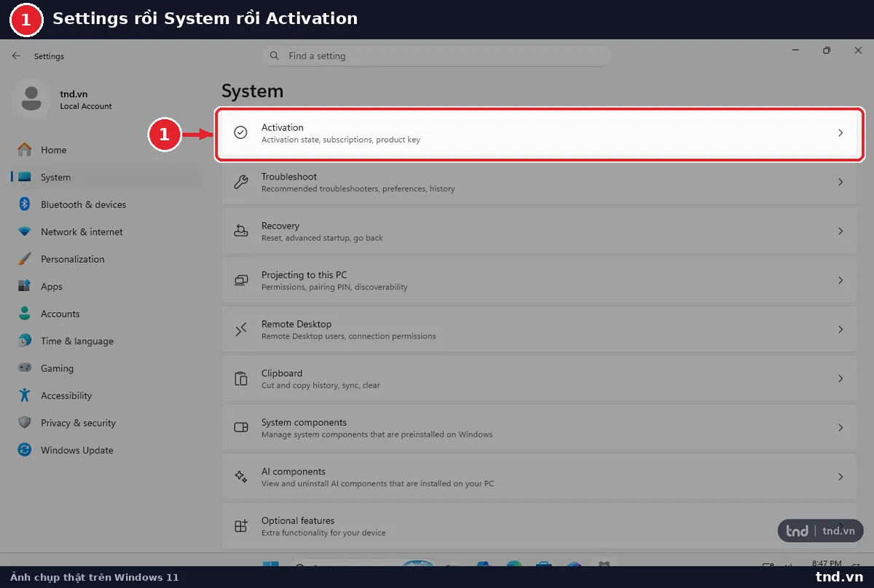The height and width of the screenshot is (588, 874).
Task: Open the AI components row
Action: coord(540,477)
